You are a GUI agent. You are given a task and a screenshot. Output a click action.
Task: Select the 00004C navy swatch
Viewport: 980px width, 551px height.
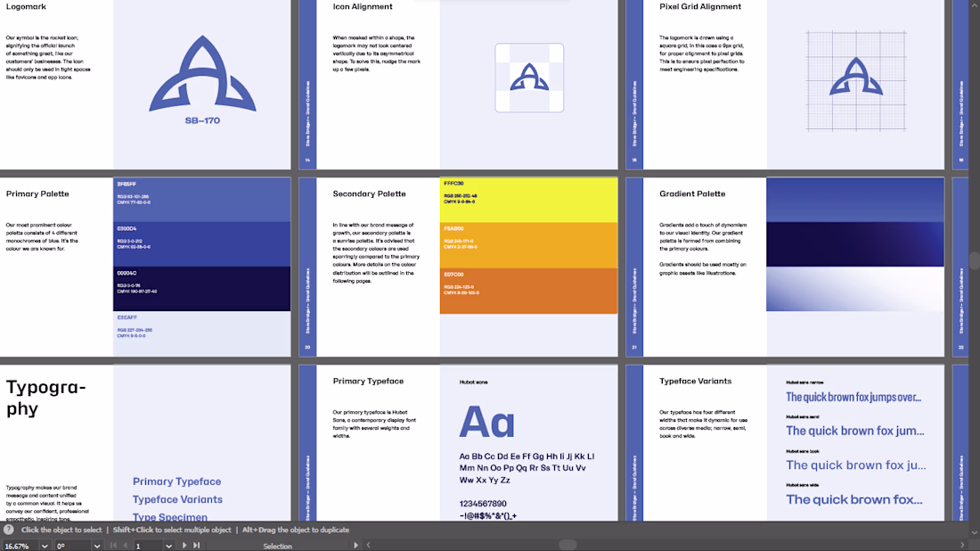[202, 288]
